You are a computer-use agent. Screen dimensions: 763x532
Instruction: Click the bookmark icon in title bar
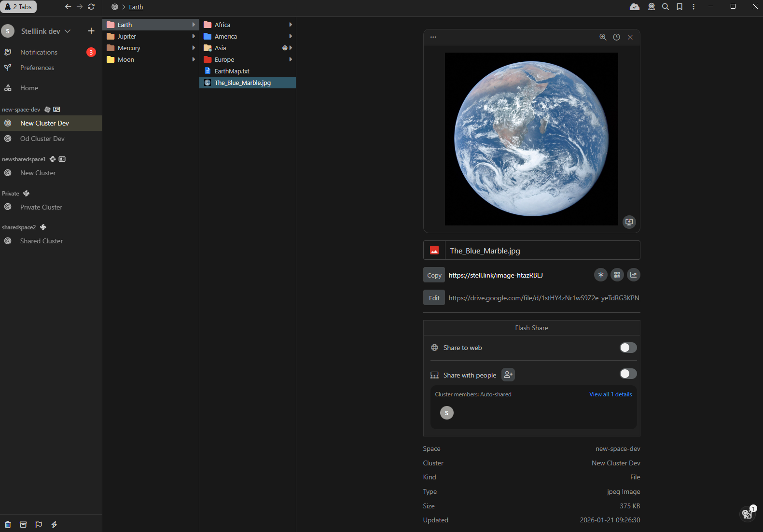[680, 7]
